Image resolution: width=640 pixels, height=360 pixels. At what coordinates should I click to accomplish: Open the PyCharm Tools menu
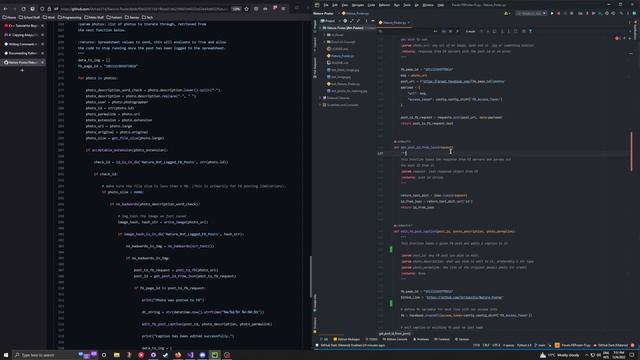pyautogui.click(x=407, y=5)
